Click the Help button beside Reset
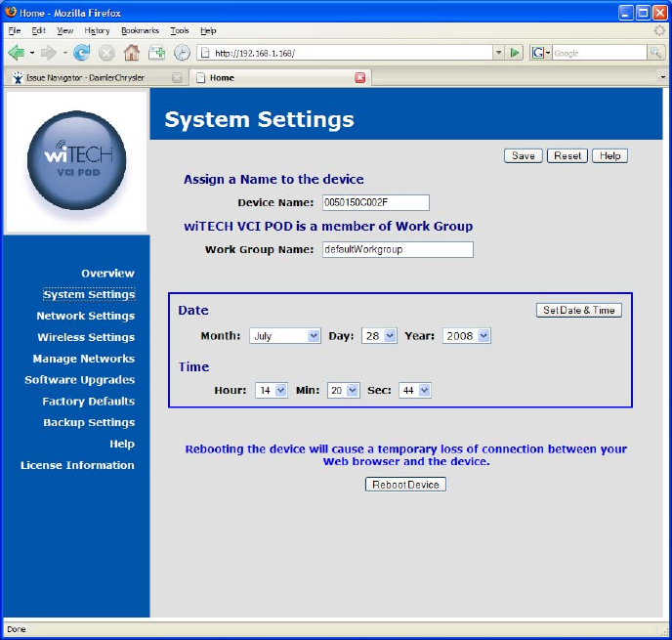Viewport: 672px width, 640px height. point(609,155)
